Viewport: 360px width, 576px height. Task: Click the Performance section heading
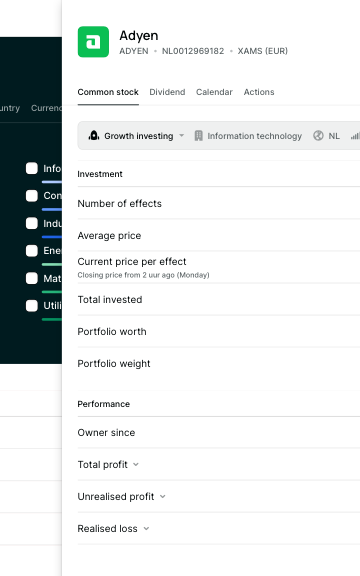point(104,404)
